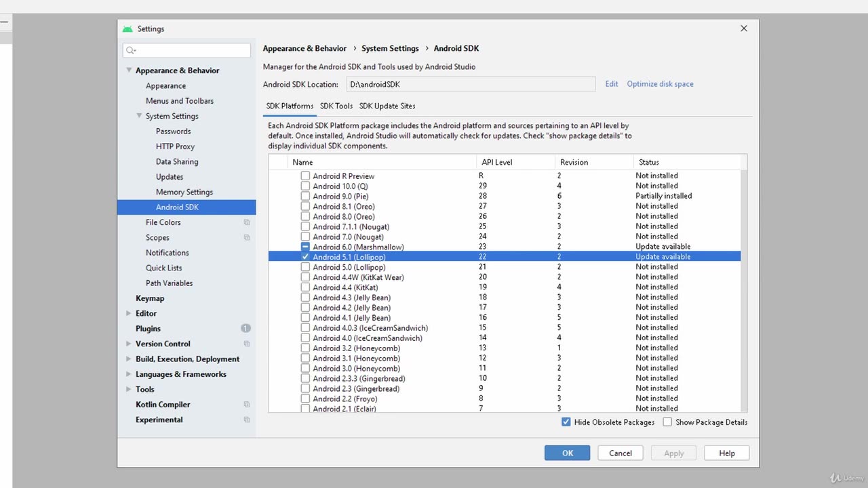This screenshot has width=868, height=488.
Task: Check the Android 7.0 (Nougat) checkbox
Action: click(305, 237)
